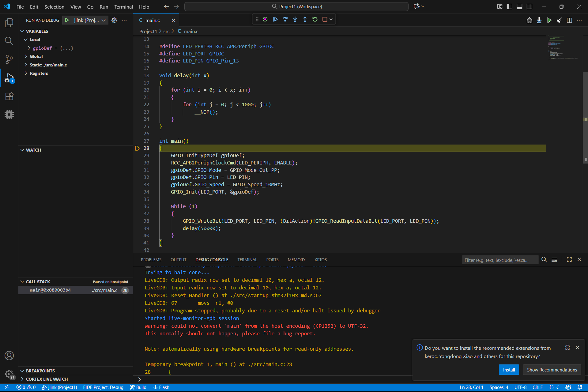
Task: Open launch.json via the gear icon
Action: [114, 20]
